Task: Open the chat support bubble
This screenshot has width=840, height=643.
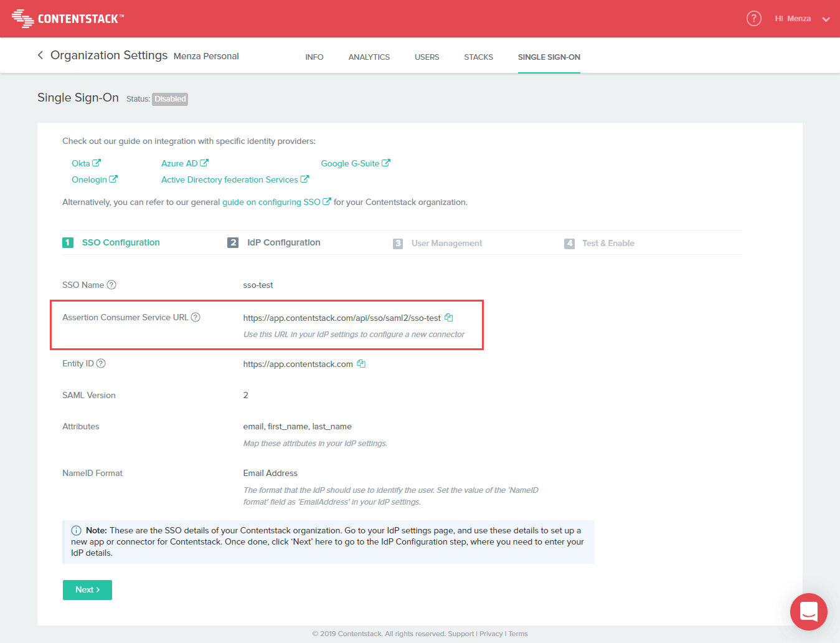Action: [809, 612]
